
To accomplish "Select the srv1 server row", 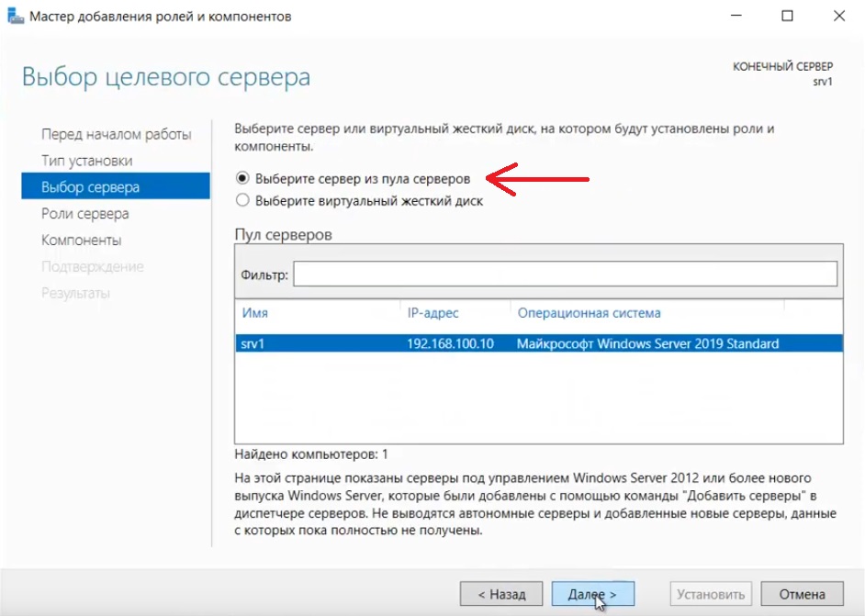I will pyautogui.click(x=537, y=344).
